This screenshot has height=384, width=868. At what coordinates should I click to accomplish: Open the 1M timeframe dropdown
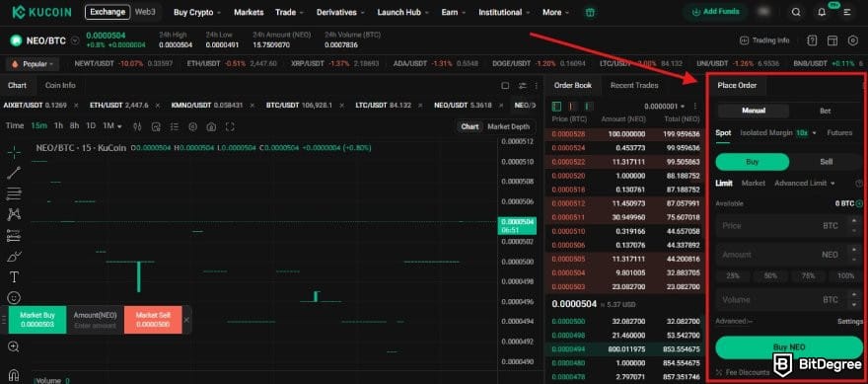point(111,125)
